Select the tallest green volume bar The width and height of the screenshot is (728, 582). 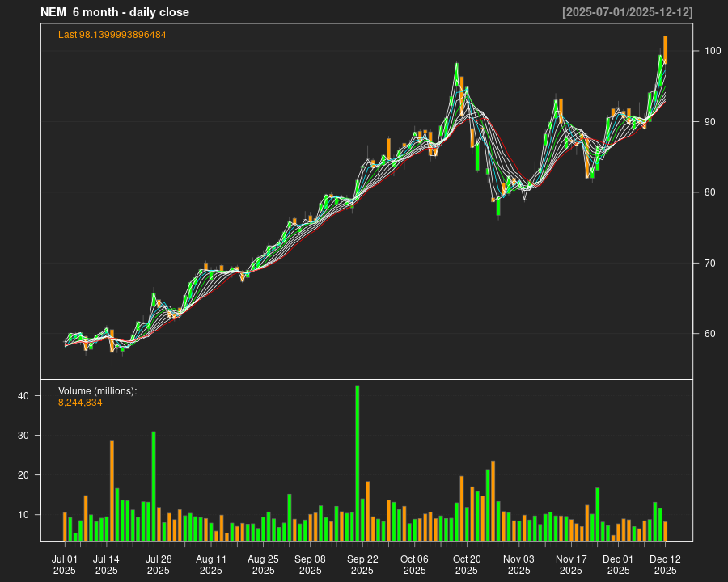point(357,462)
